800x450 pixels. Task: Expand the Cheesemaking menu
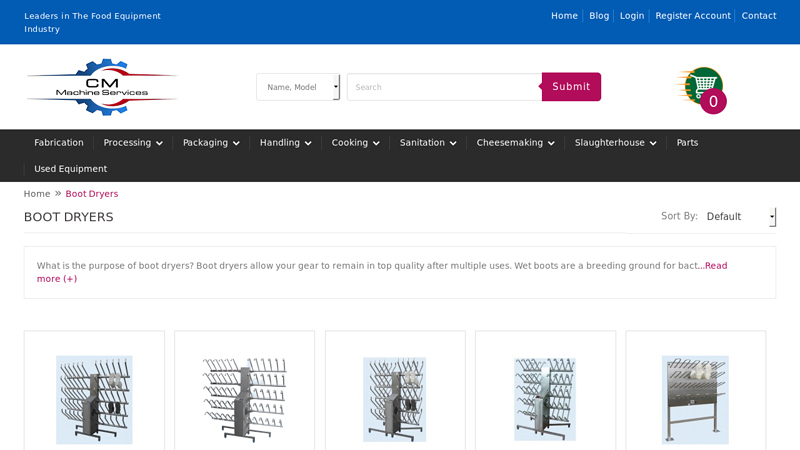[515, 143]
